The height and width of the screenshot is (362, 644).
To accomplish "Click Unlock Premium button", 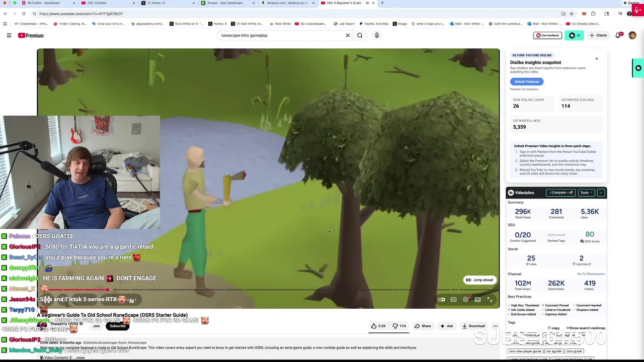I will [527, 81].
